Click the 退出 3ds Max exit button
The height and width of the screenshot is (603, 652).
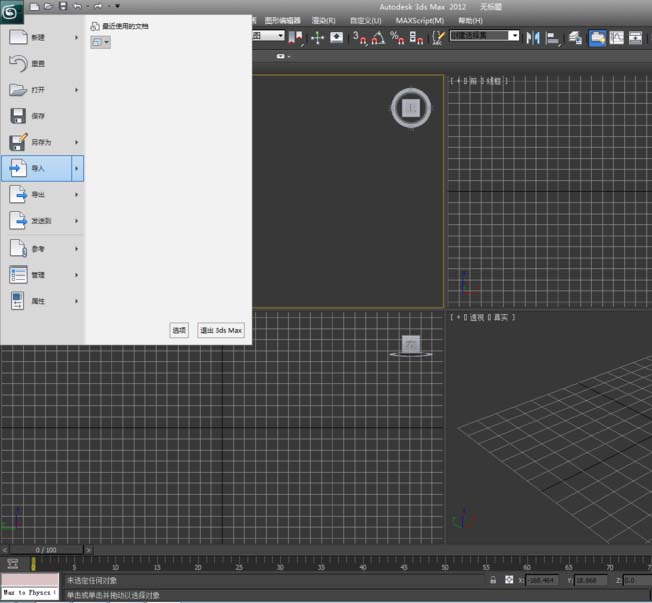point(221,330)
